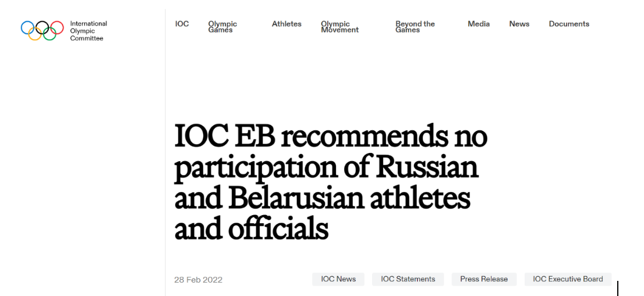Open the Olympic Games menu

(x=222, y=27)
